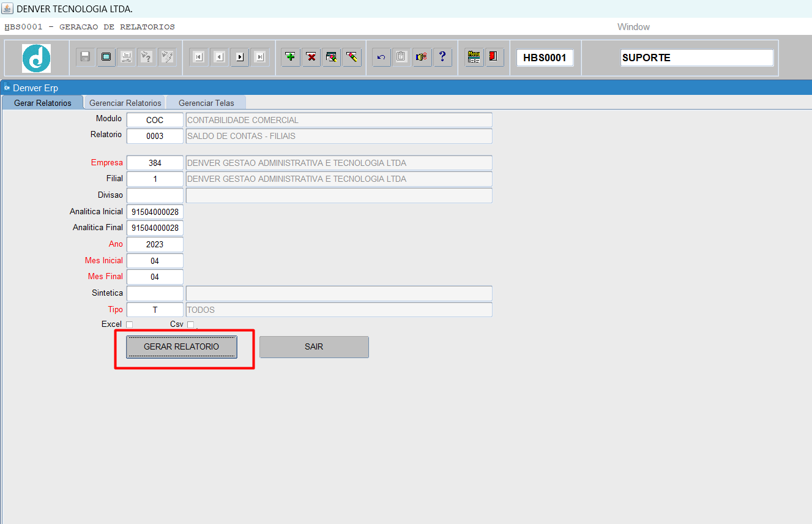812x524 pixels.
Task: Click the red exit door icon
Action: click(x=494, y=57)
